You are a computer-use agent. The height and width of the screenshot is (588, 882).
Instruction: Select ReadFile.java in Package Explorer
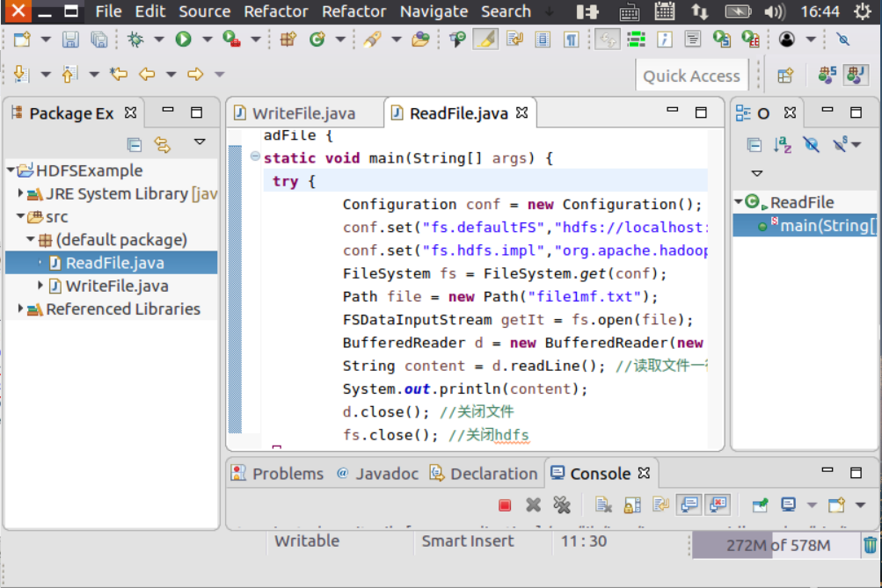point(112,263)
